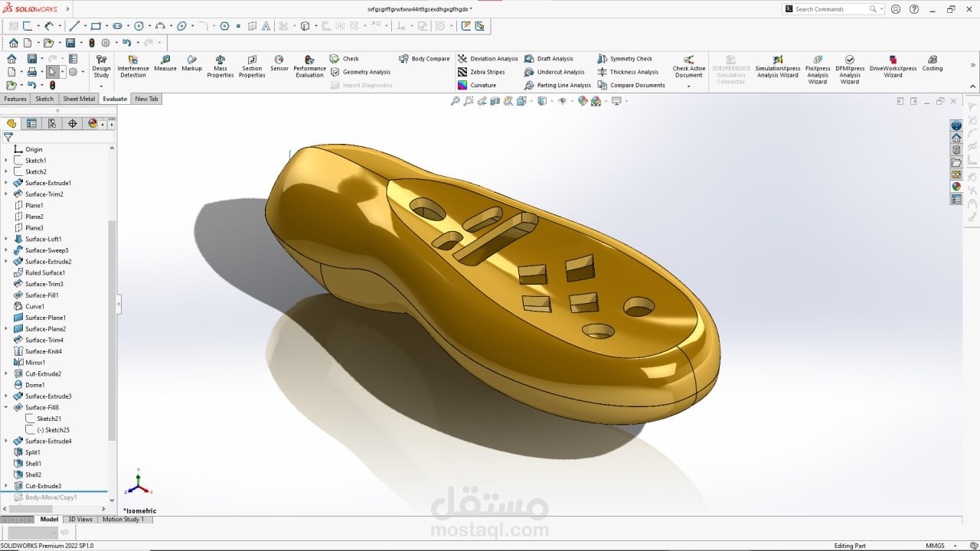Switch to the Features tab
Image resolution: width=980 pixels, height=551 pixels.
click(15, 99)
